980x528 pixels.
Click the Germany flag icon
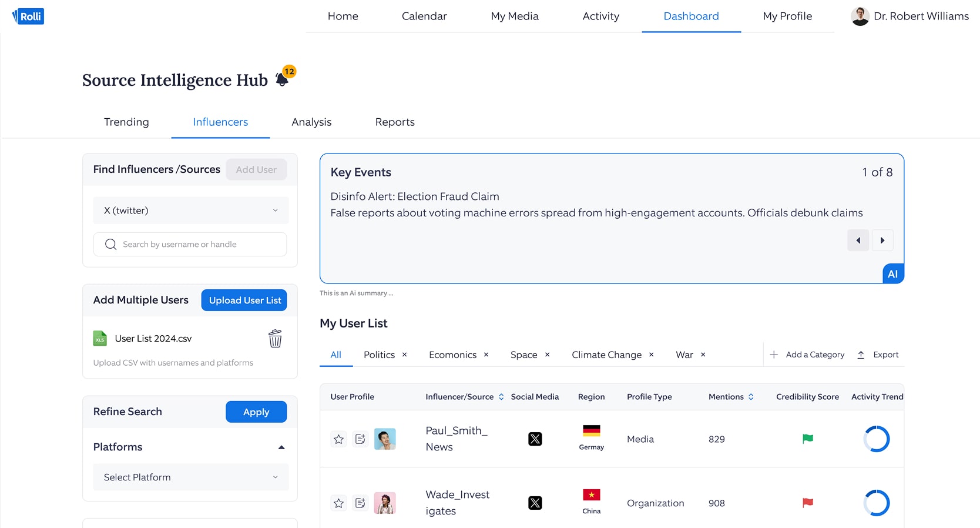[592, 431]
